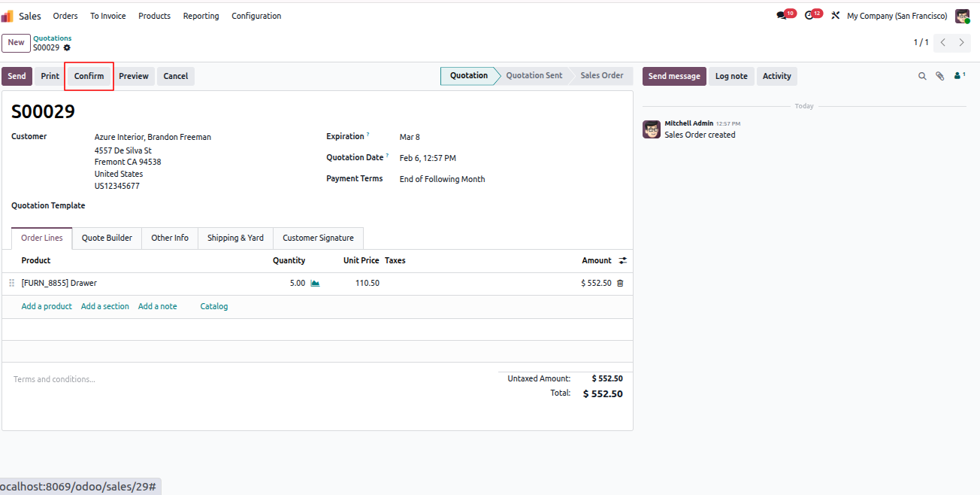Click the Send button
This screenshot has width=980, height=495.
click(x=17, y=76)
